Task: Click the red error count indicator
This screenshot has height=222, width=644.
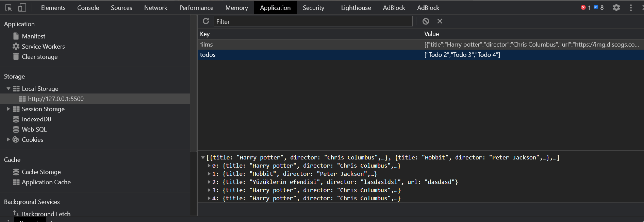Action: [586, 7]
